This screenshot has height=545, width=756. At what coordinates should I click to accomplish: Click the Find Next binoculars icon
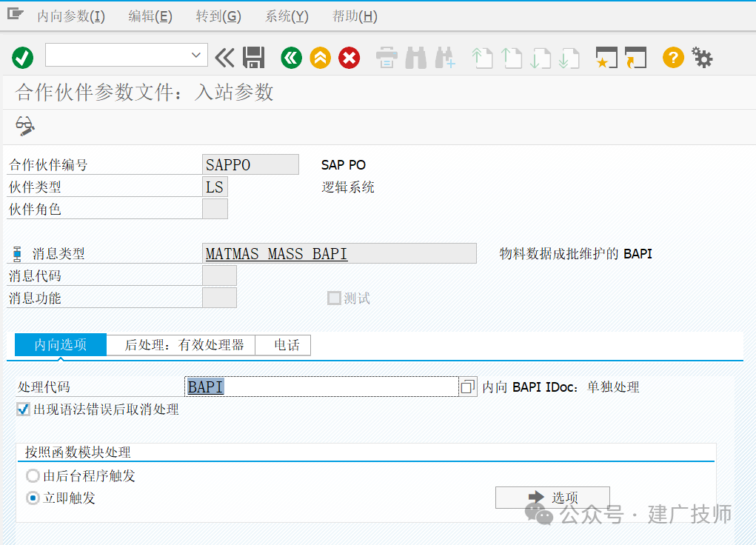click(444, 58)
